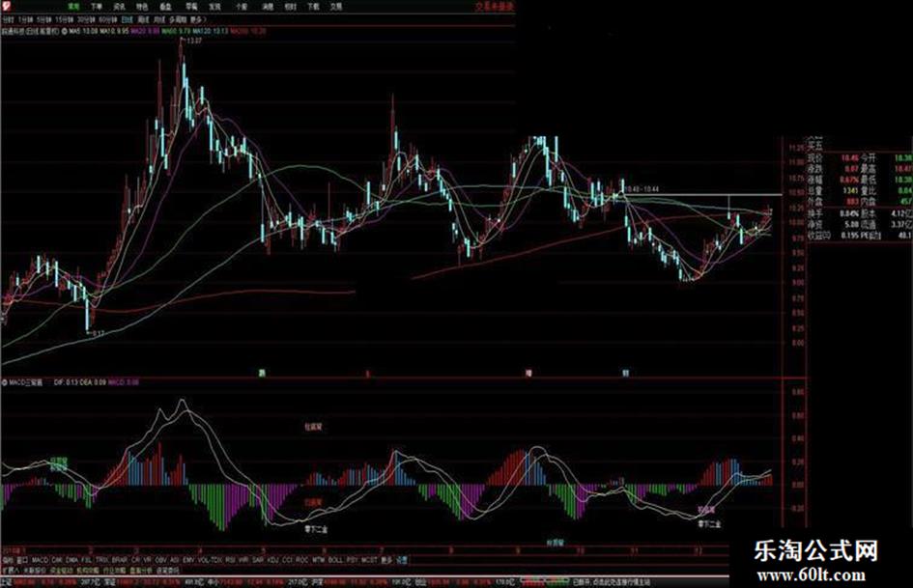Switch to the 5分钟 period tab
The image size is (913, 588).
(x=44, y=20)
